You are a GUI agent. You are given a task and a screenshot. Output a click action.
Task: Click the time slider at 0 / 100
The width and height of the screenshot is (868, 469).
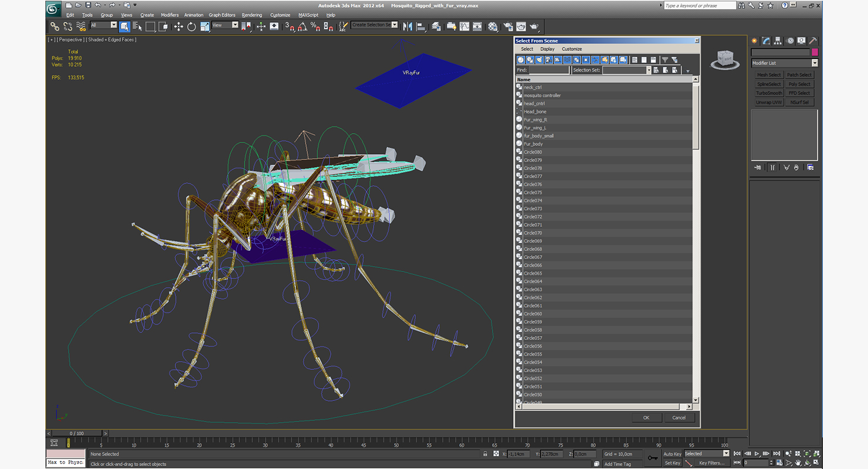pos(77,433)
